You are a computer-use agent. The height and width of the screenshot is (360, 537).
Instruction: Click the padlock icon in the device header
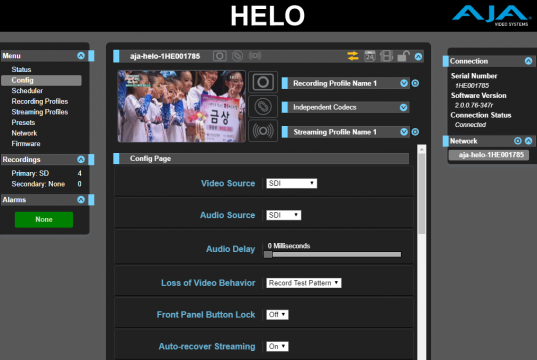coord(403,56)
